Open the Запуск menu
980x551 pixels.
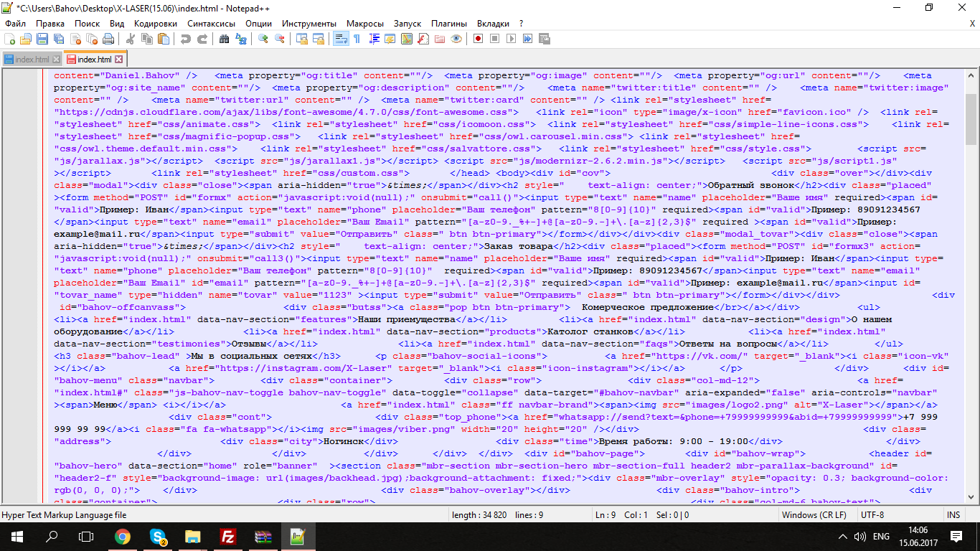pos(407,24)
